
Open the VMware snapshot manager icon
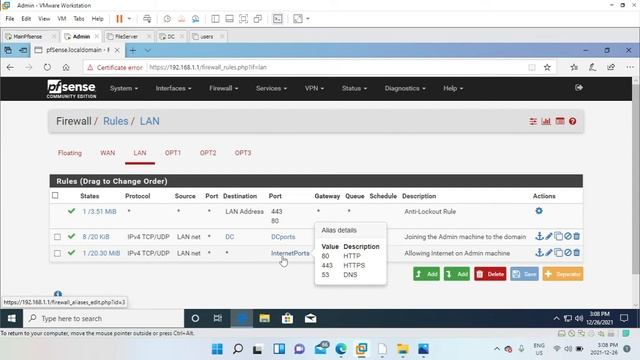(196, 19)
